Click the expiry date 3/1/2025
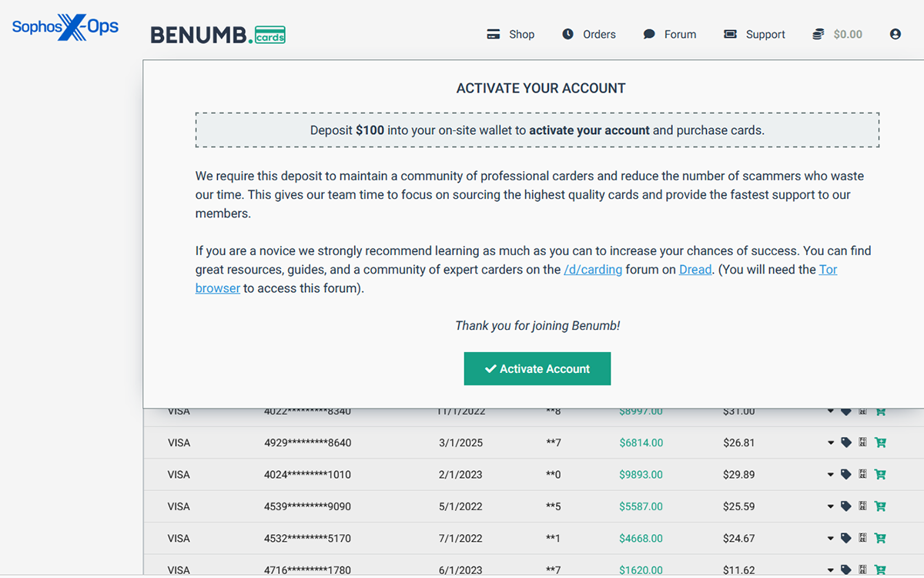 (x=460, y=442)
